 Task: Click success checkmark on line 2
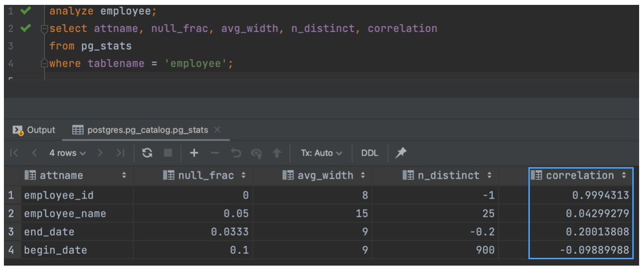coord(26,29)
